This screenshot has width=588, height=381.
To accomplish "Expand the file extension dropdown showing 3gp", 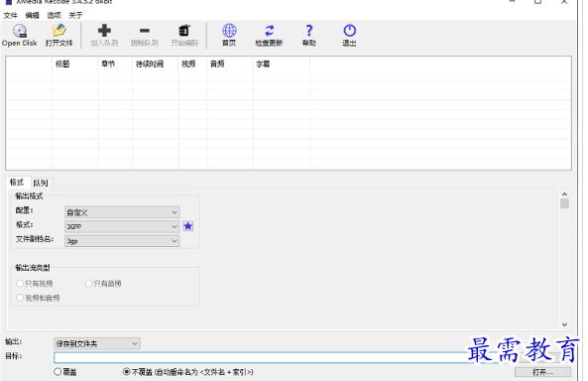I will click(122, 241).
